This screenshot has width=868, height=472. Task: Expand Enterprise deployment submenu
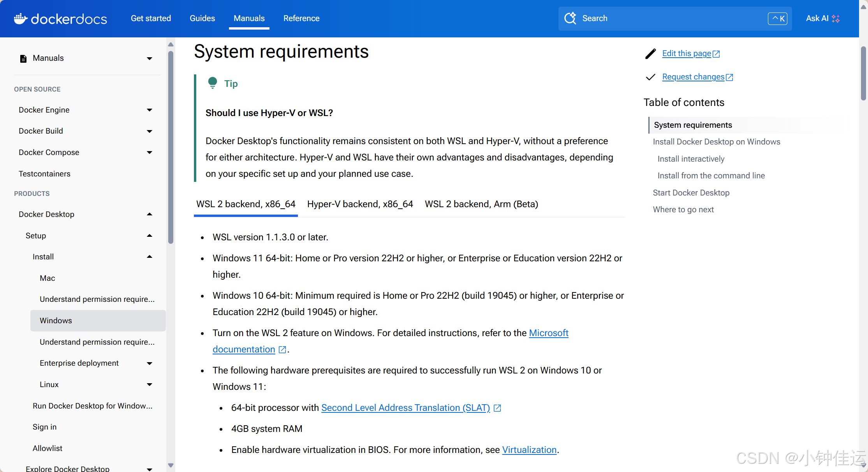point(150,363)
